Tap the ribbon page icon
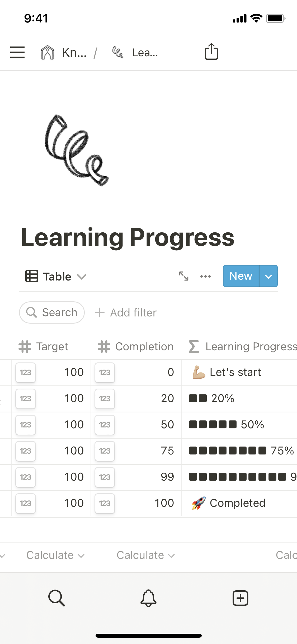The image size is (297, 644). pyautogui.click(x=77, y=150)
